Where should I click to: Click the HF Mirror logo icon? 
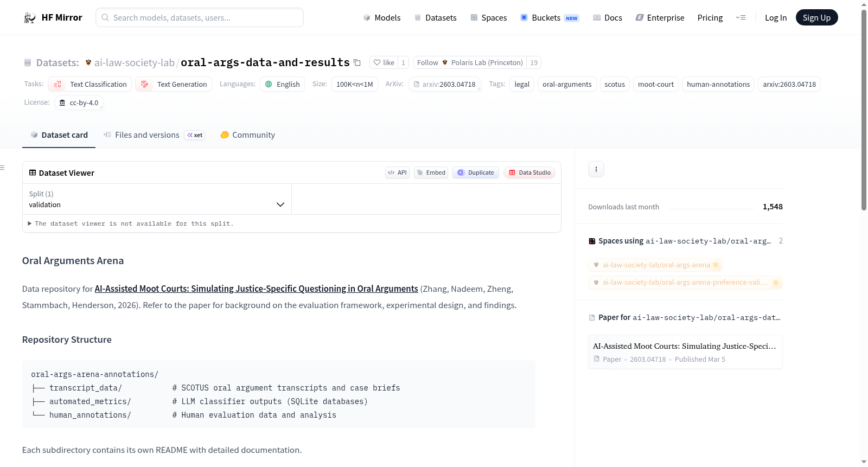coord(30,18)
